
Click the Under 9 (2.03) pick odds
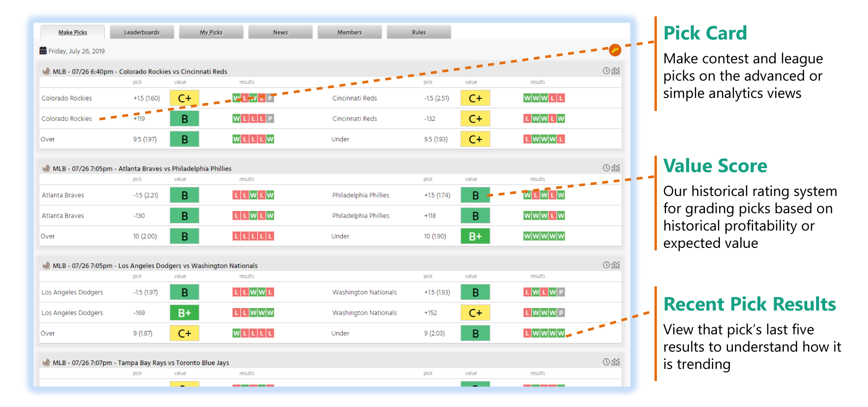point(434,333)
